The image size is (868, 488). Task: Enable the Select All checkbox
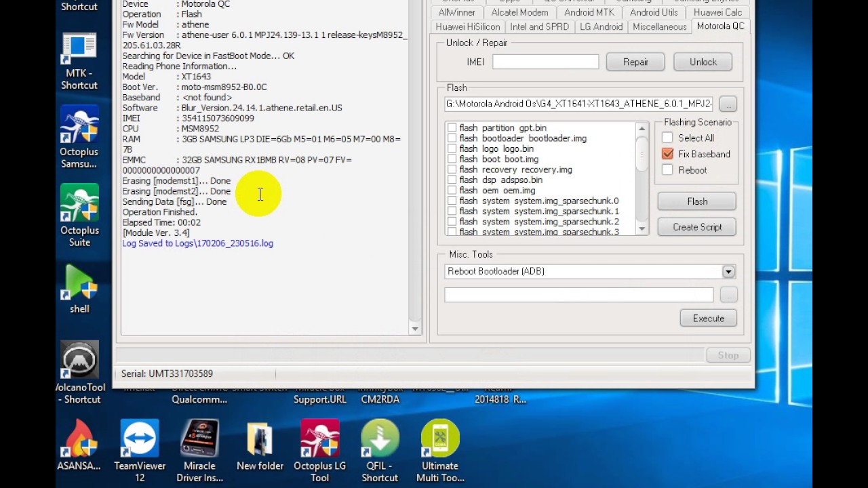[667, 138]
